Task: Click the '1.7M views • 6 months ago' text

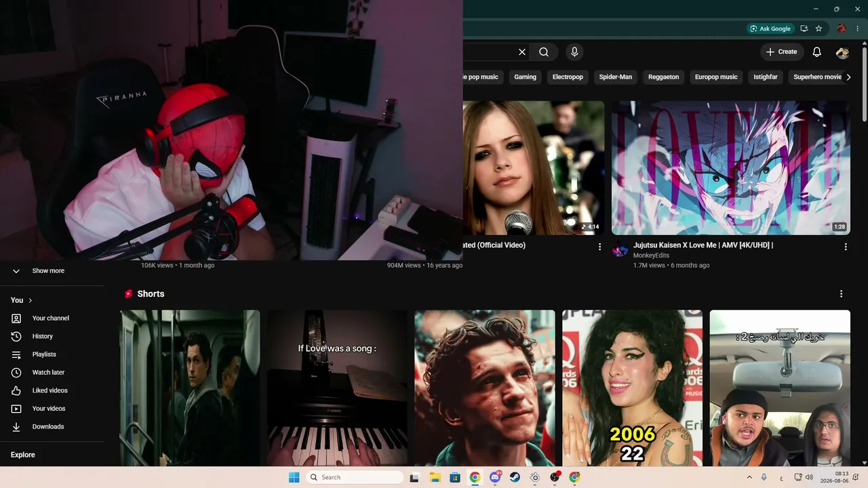Action: [x=671, y=266]
